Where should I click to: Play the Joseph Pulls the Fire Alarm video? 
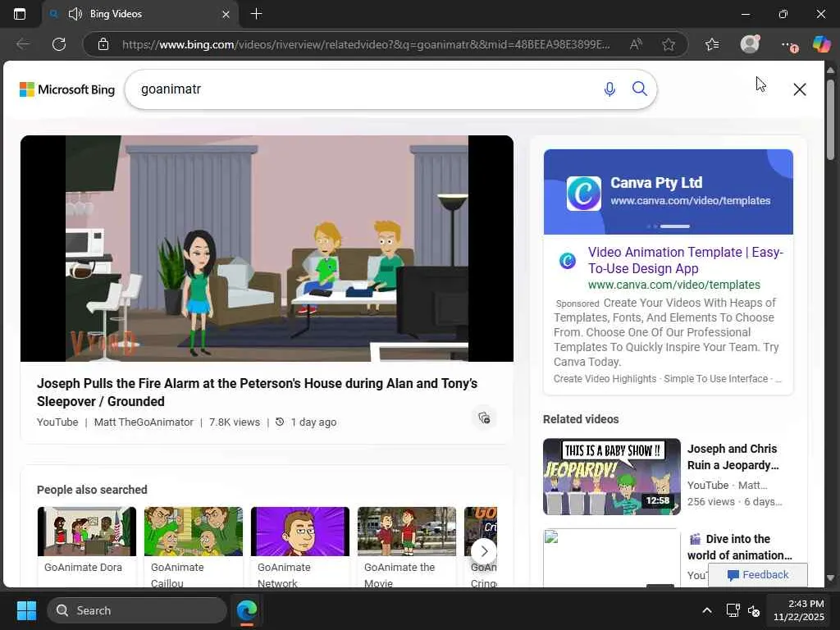click(x=267, y=248)
